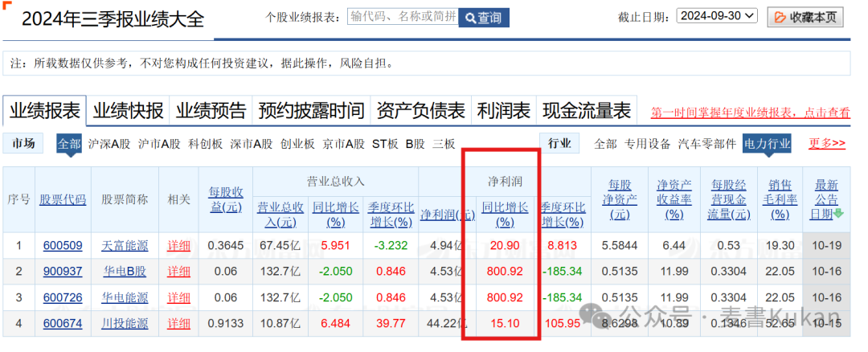Viewport: 868px width, 352px height.
Task: Click the 查询 search button
Action: coord(483,17)
